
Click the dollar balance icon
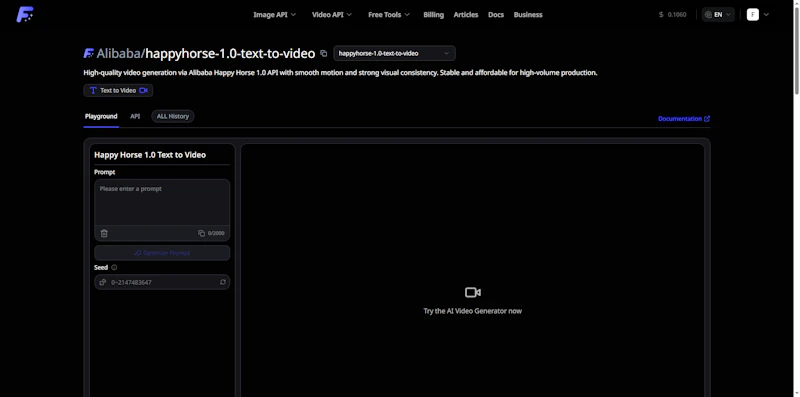pos(661,15)
